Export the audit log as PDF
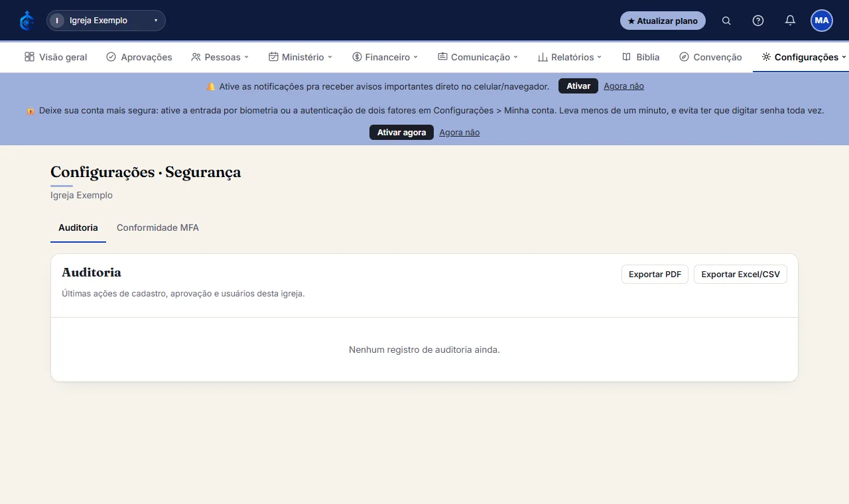Image resolution: width=849 pixels, height=504 pixels. 655,275
